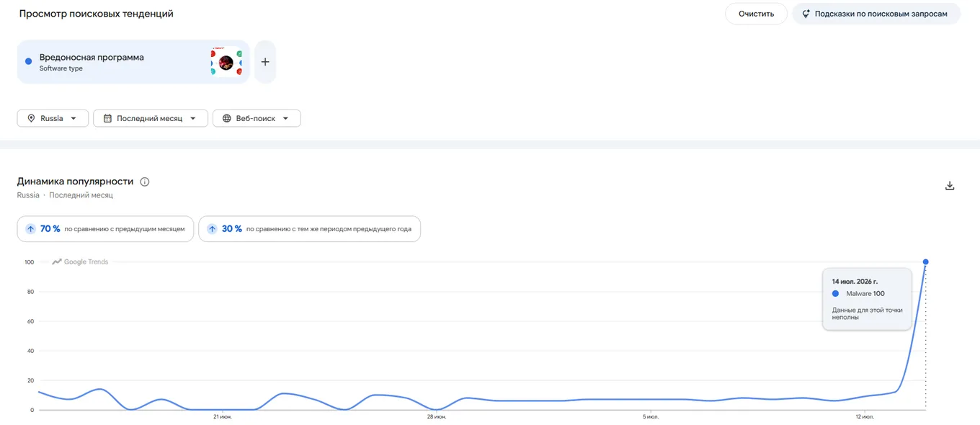Expand the Веб-поиск search type dropdown
The height and width of the screenshot is (425, 980).
click(x=257, y=118)
